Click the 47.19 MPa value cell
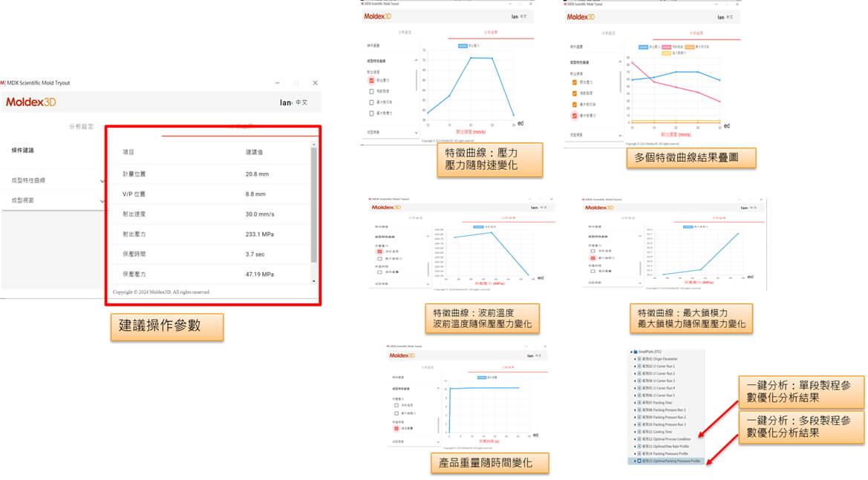This screenshot has width=868, height=480. [260, 274]
